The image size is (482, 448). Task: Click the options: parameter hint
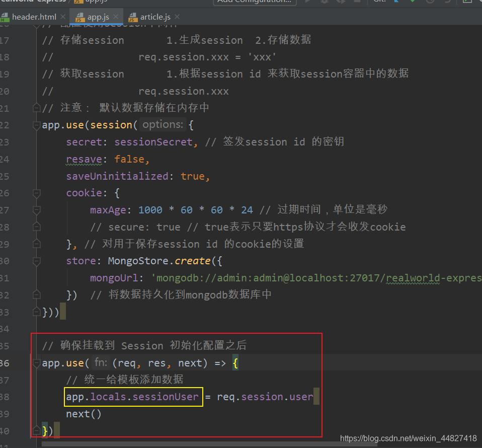tap(163, 124)
